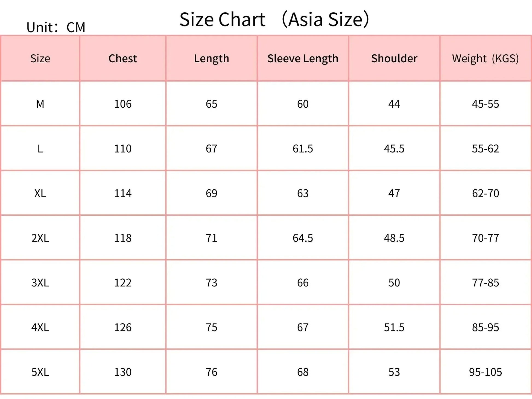Select the 2XL size row label

(40, 238)
